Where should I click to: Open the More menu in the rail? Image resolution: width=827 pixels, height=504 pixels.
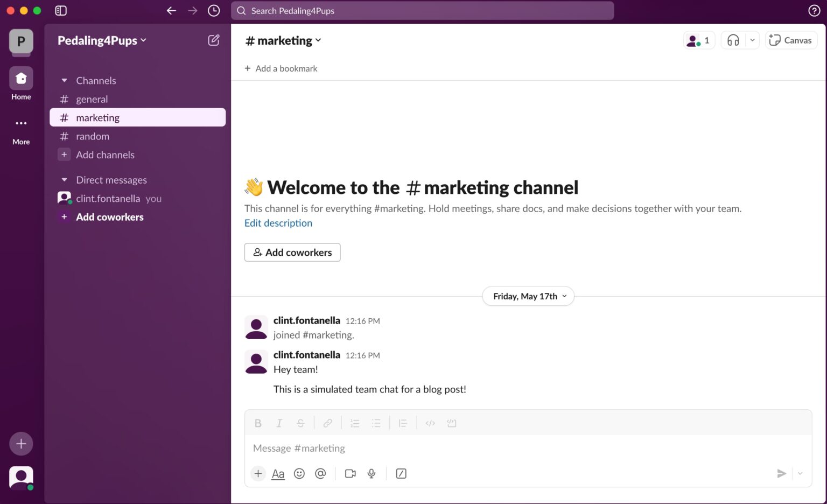pyautogui.click(x=21, y=131)
